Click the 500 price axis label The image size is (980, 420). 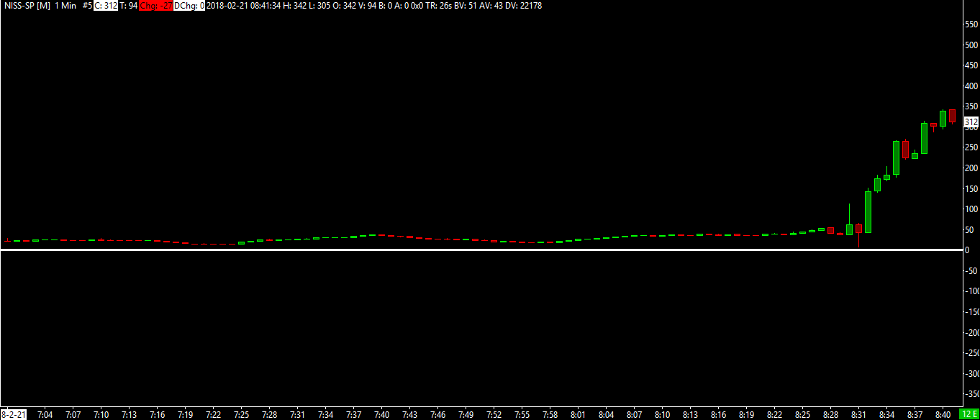971,45
